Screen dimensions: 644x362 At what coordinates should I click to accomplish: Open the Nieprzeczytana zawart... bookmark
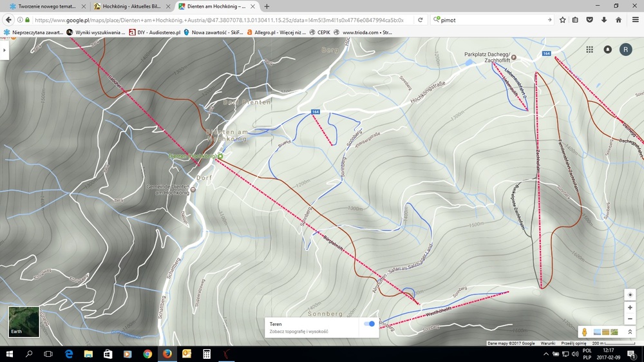pos(33,32)
